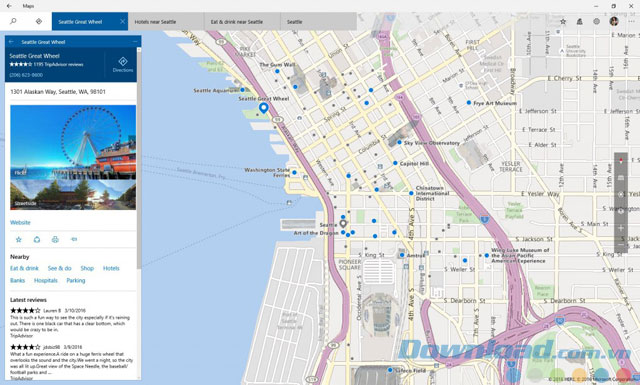
Task: Switch to Eat & drink near Seattle tab
Action: 242,22
